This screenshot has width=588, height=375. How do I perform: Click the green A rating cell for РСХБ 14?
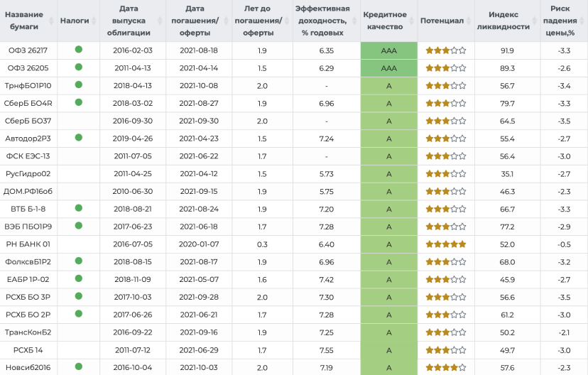pos(388,350)
